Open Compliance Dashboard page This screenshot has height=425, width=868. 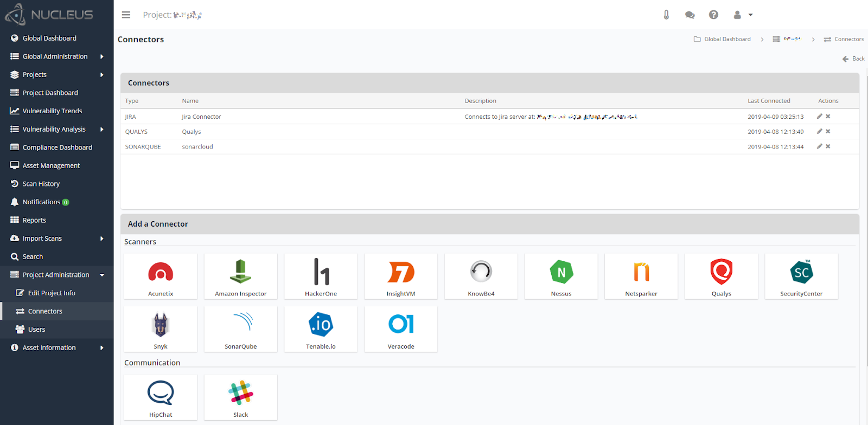click(57, 147)
